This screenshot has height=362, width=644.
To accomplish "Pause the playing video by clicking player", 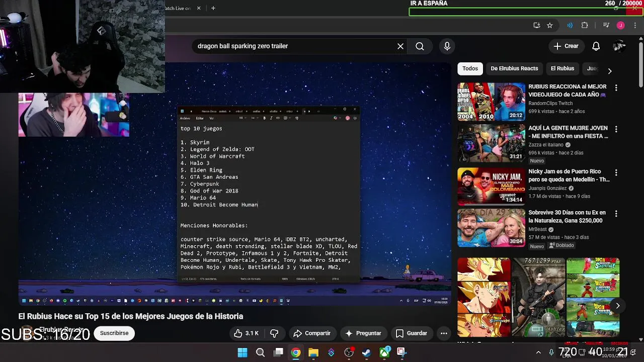I will [x=234, y=184].
